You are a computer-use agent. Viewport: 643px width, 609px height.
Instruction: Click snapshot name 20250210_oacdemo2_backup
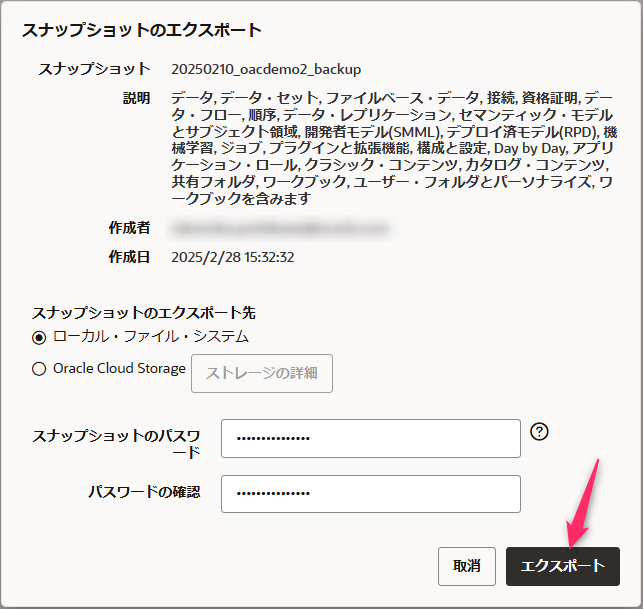coord(266,69)
